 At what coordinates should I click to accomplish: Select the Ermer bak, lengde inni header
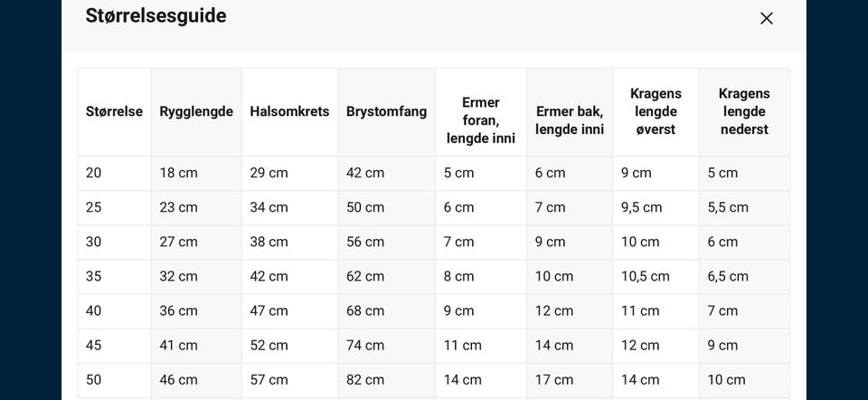tap(570, 120)
